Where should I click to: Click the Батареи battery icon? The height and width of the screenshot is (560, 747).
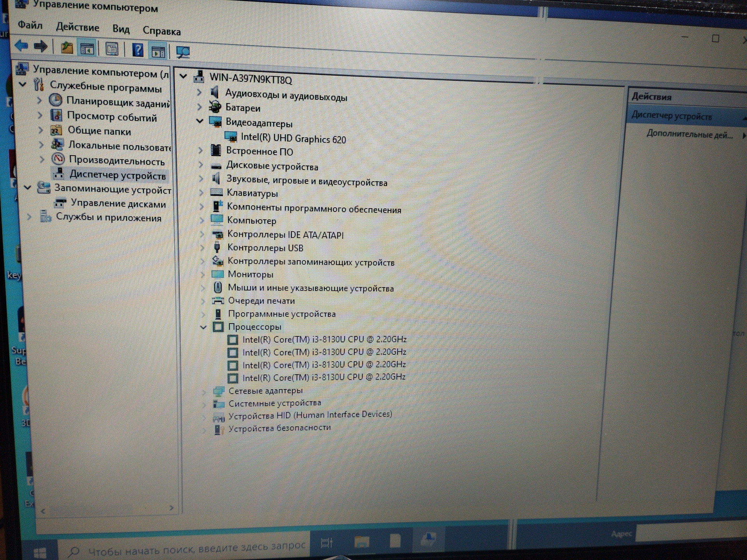(215, 107)
